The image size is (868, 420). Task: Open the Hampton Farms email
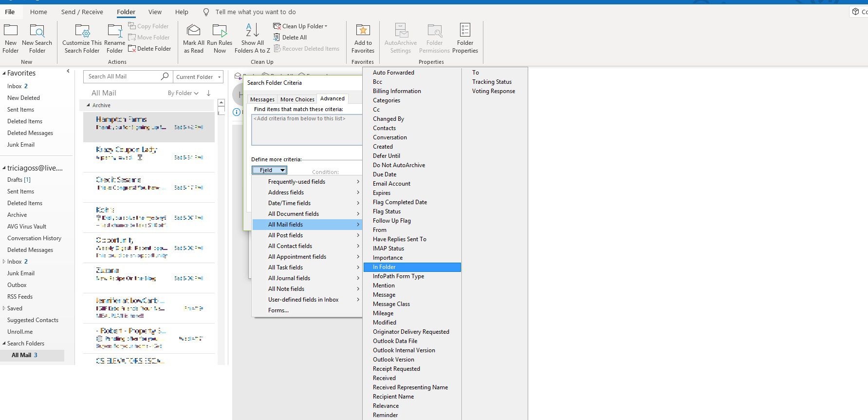click(x=149, y=127)
